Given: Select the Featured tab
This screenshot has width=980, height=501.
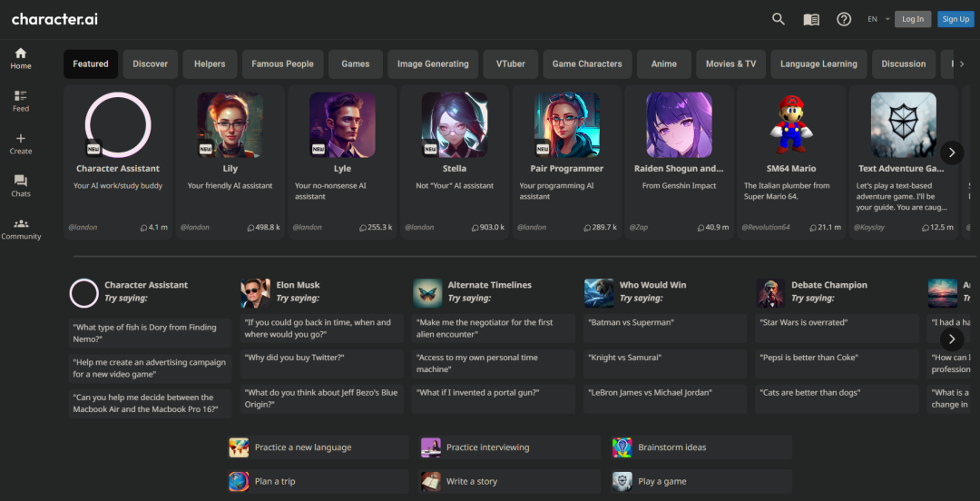Looking at the screenshot, I should coord(91,64).
